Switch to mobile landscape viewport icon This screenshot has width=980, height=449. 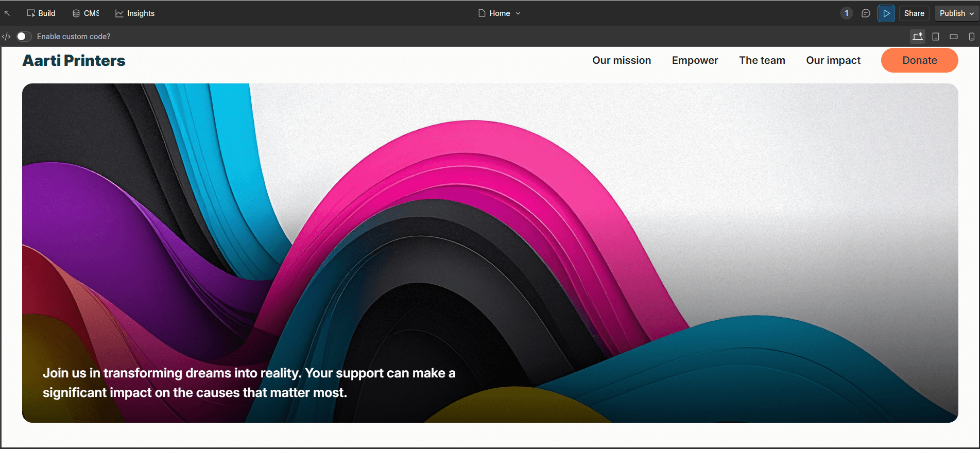click(x=954, y=37)
